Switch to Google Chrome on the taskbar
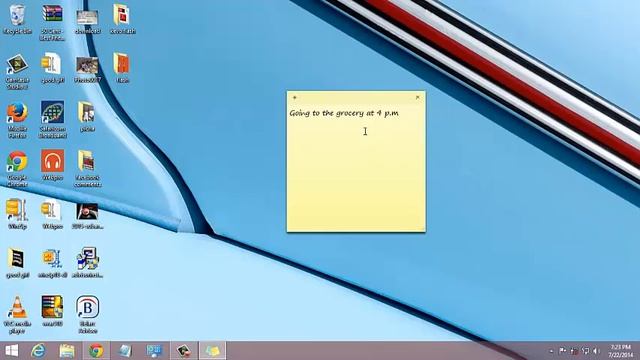The height and width of the screenshot is (360, 640). click(96, 351)
